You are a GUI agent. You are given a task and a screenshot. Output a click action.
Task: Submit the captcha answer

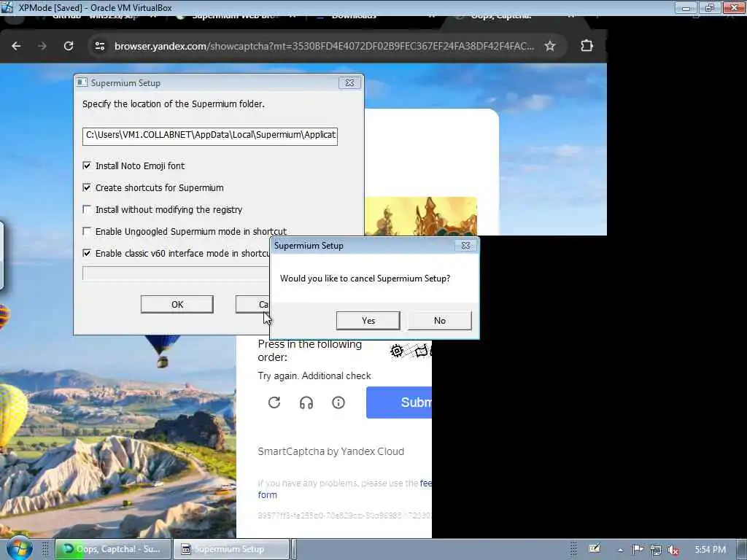click(x=399, y=402)
